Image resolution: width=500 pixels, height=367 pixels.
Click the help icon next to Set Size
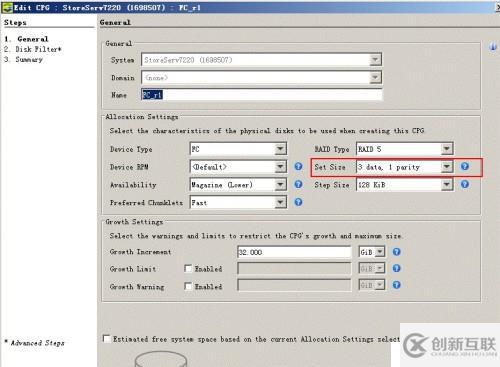coord(465,166)
